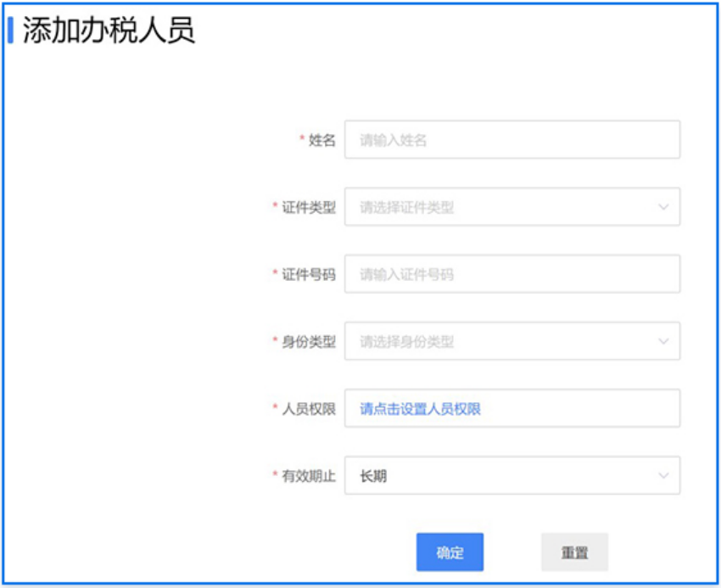Click the 添加办税人员 heading text
The height and width of the screenshot is (588, 721).
point(109,30)
